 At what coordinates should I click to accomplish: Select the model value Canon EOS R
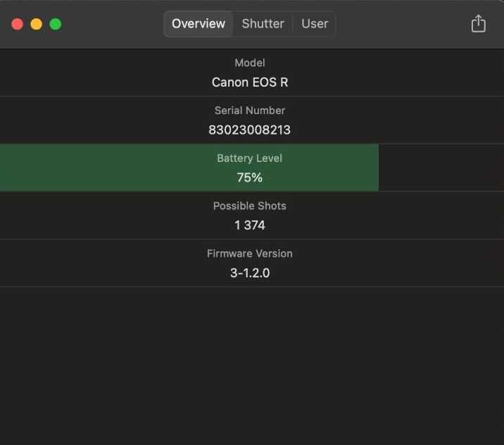coord(250,82)
